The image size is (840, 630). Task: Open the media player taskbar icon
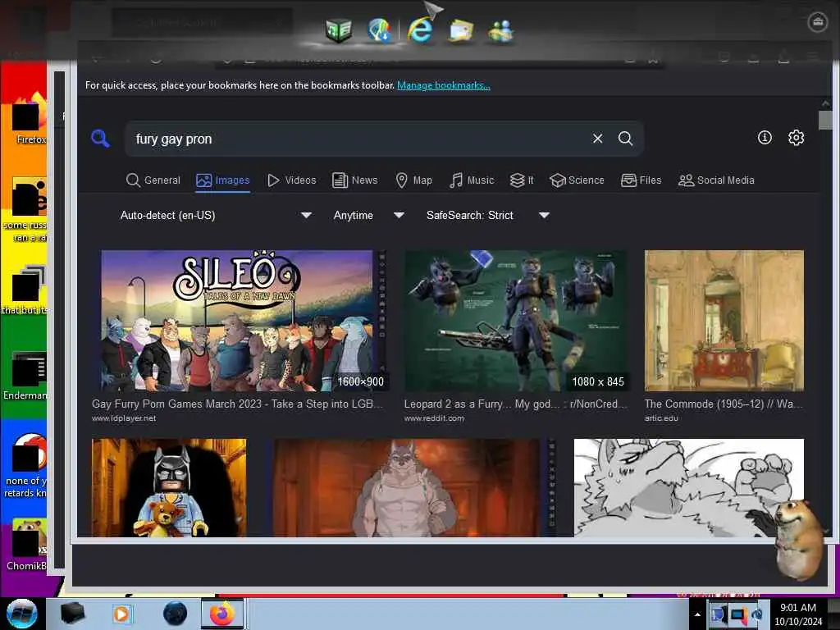121,614
